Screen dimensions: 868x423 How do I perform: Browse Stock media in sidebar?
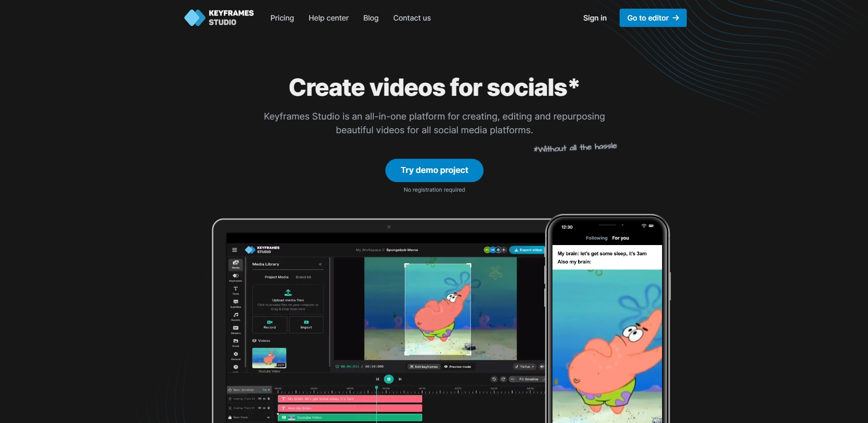(235, 340)
